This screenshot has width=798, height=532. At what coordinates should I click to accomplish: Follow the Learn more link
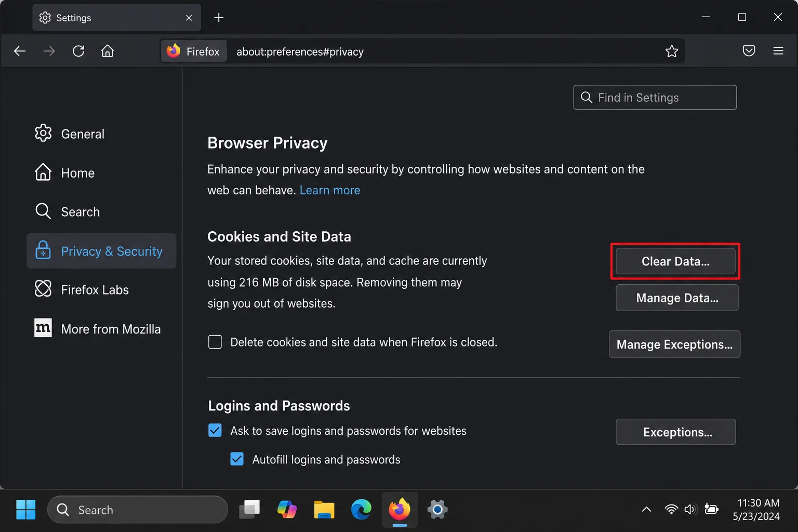coord(330,190)
